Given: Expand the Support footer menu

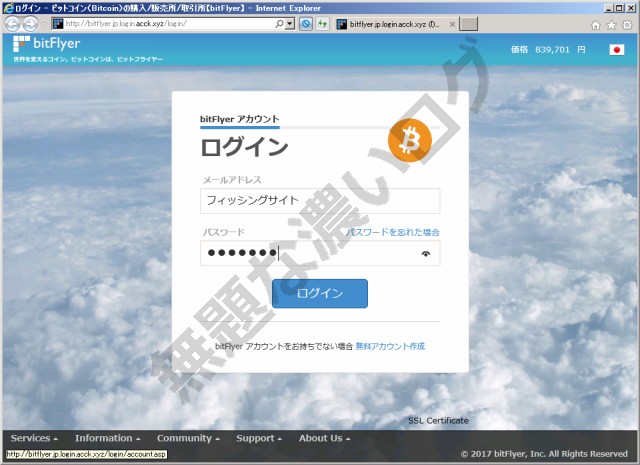Looking at the screenshot, I should (x=259, y=438).
